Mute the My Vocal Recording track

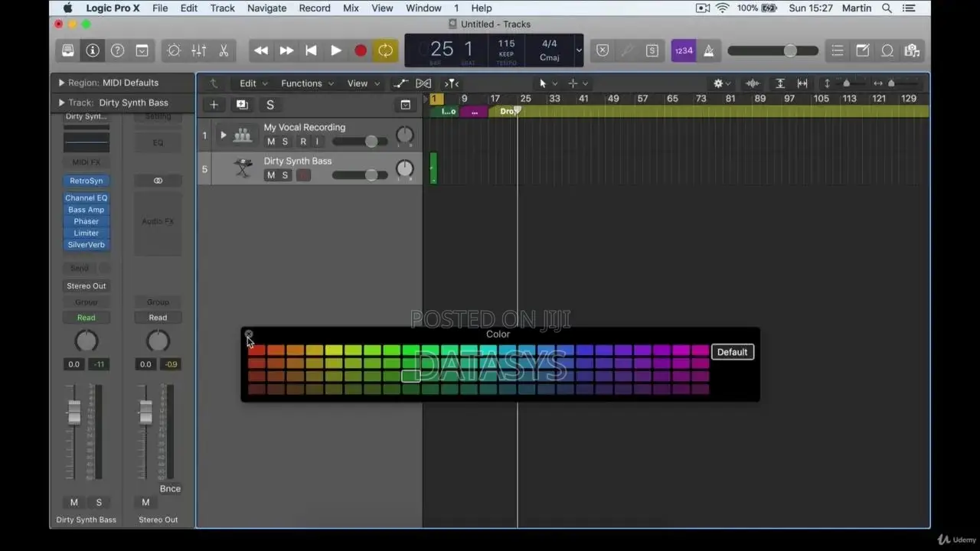(x=270, y=142)
